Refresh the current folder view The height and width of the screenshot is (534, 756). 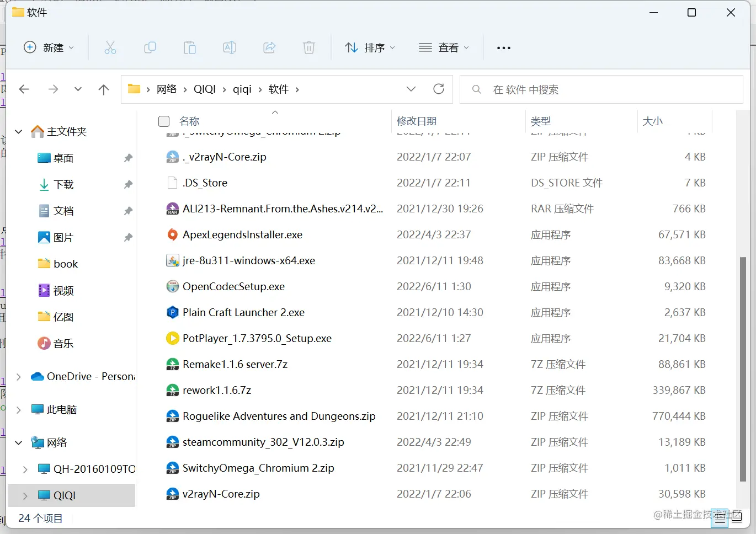pos(439,89)
